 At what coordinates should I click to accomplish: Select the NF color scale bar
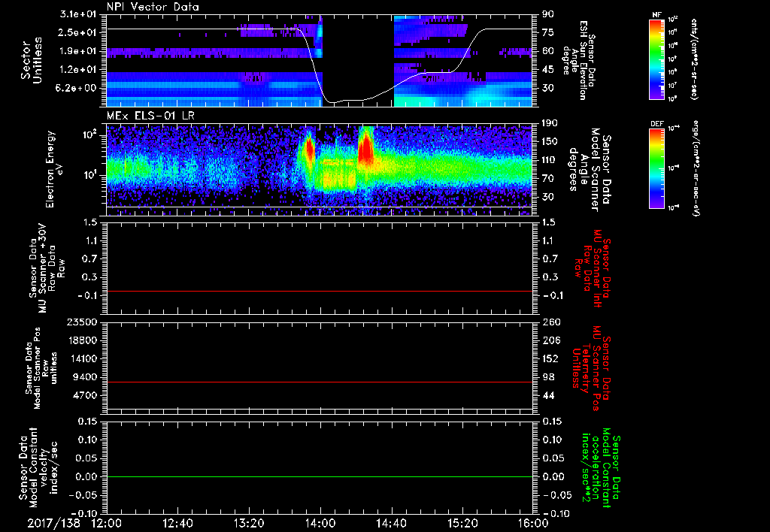tap(657, 59)
